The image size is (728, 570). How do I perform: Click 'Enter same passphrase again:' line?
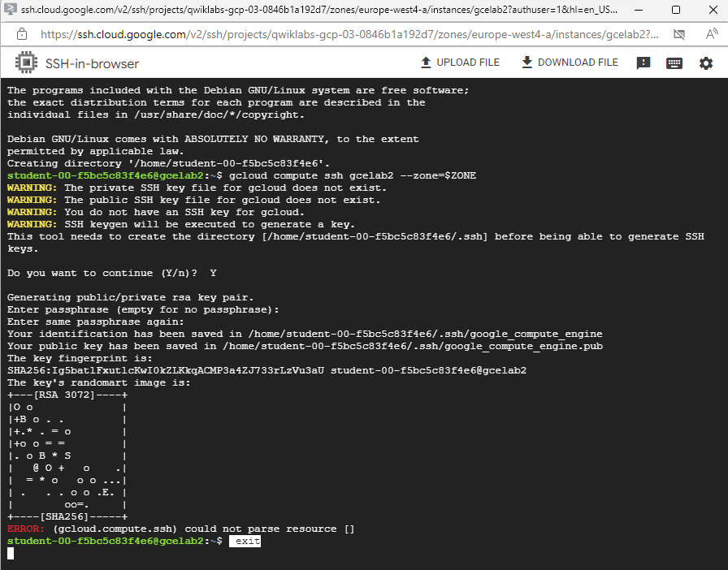click(x=96, y=322)
